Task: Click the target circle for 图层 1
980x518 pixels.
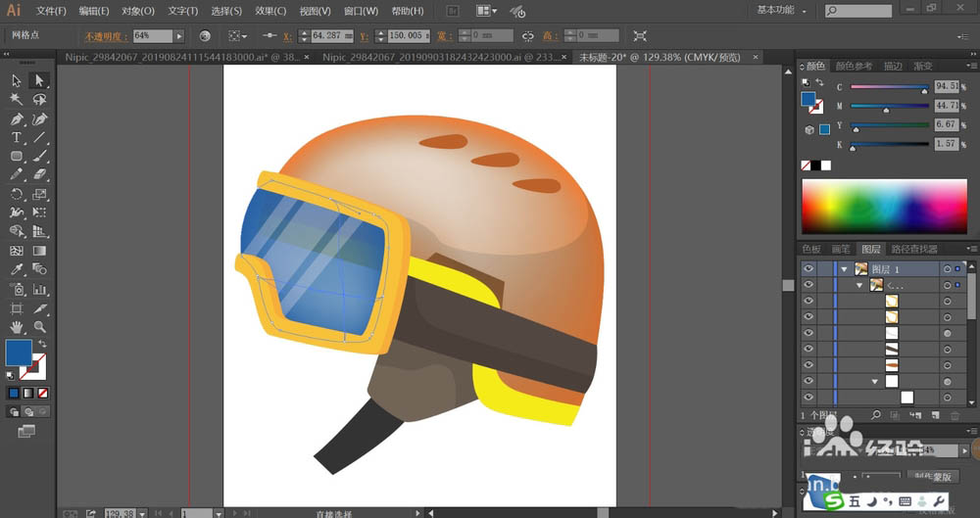Action: coord(948,269)
